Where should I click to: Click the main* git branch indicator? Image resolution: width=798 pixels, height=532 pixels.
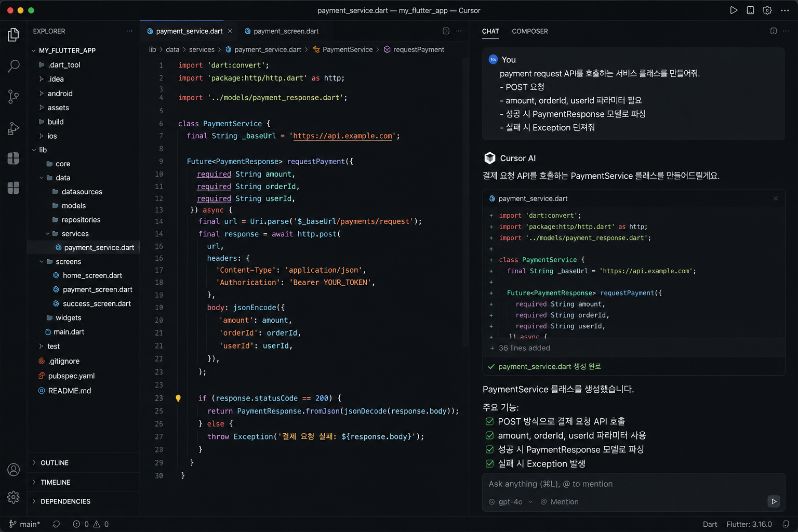point(24,524)
